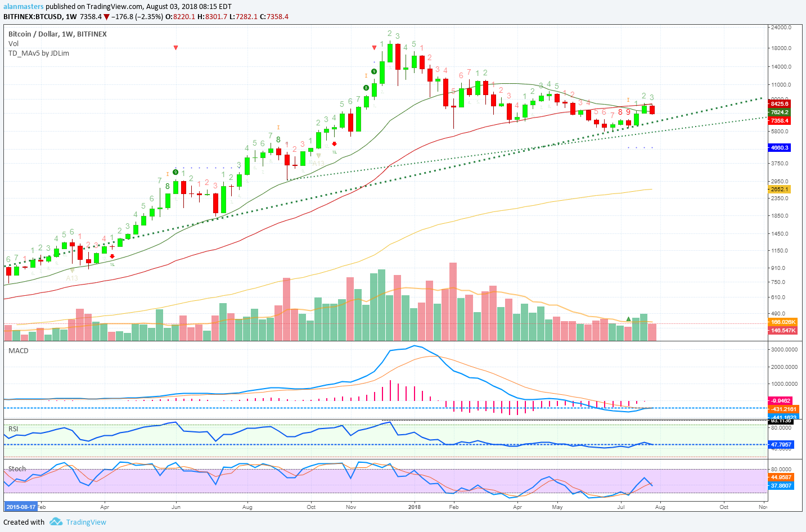Click the orange 166.026K volume tag
This screenshot has height=532, width=806.
783,322
